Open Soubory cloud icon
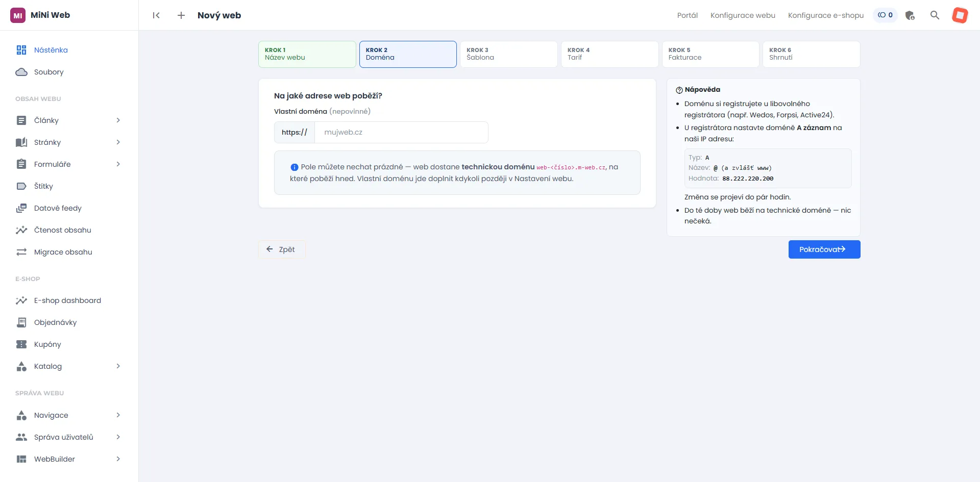Viewport: 980px width, 482px height. tap(21, 72)
